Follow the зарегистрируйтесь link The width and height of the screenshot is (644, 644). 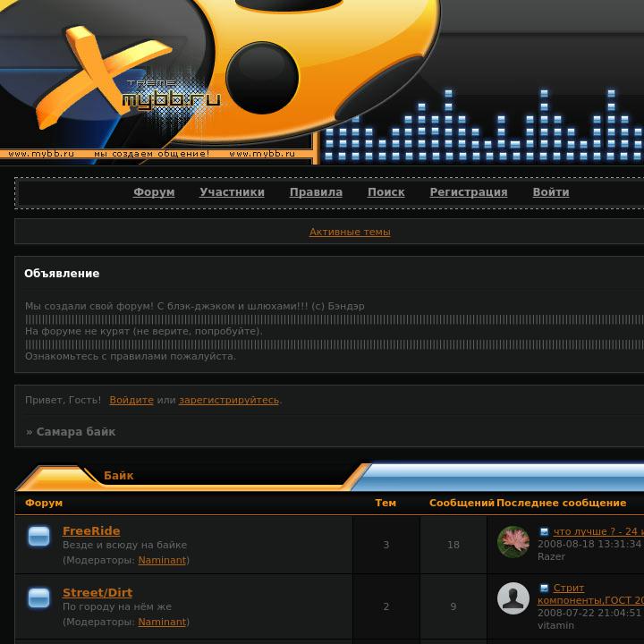pos(229,400)
